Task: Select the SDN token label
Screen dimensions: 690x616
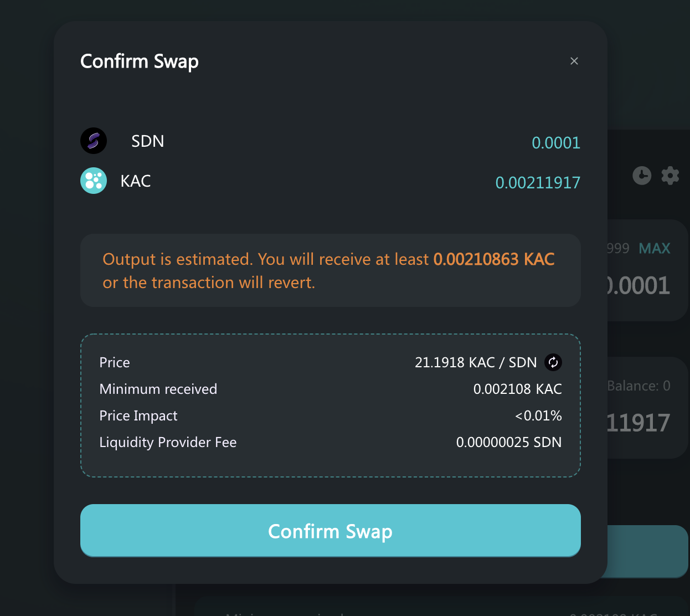Action: point(148,141)
